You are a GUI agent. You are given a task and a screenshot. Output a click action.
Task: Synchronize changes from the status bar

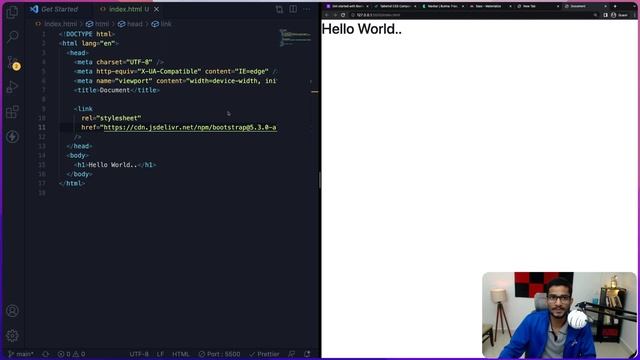pos(46,354)
